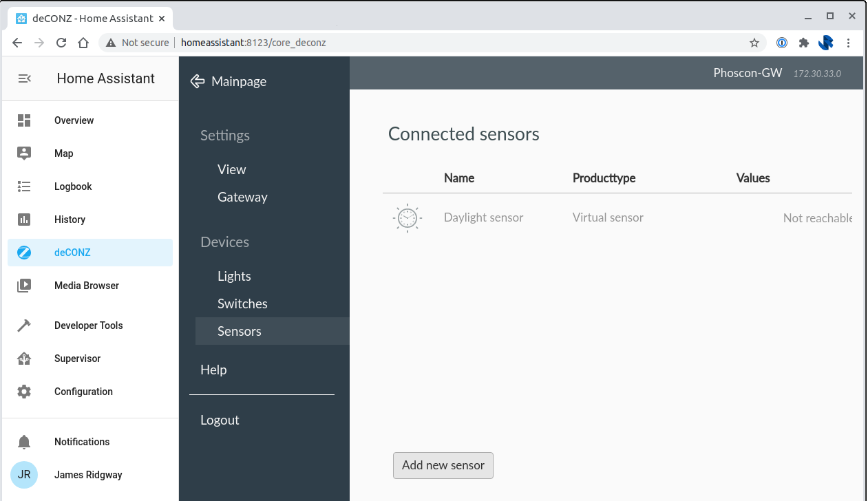Click Logout in Phoscon menu
This screenshot has width=868, height=501.
pyautogui.click(x=220, y=420)
